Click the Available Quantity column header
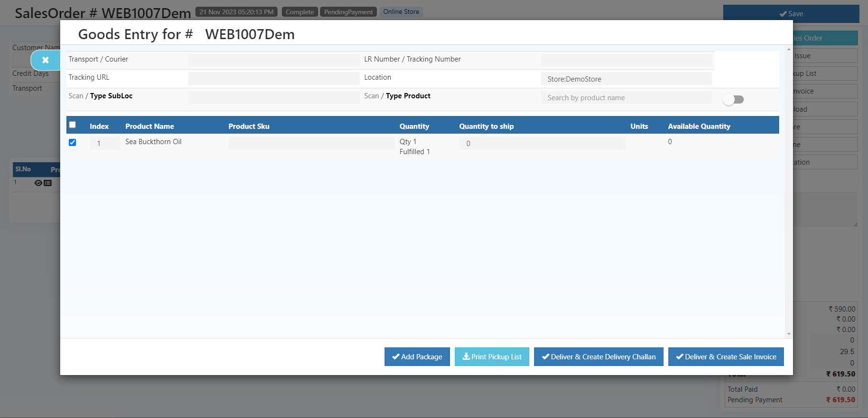868x418 pixels. point(699,126)
